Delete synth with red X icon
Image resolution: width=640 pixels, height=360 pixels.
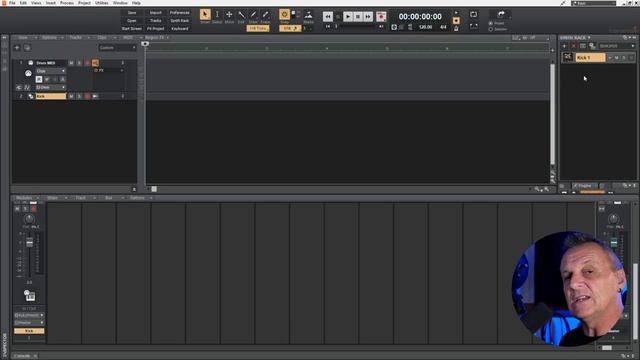[x=573, y=46]
